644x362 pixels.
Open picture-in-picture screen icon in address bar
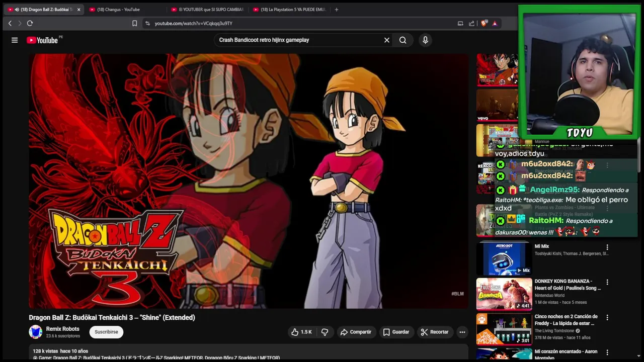(x=460, y=23)
